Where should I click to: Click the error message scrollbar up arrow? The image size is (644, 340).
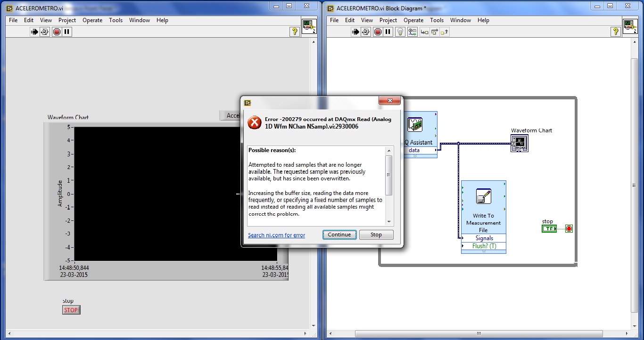coord(389,151)
